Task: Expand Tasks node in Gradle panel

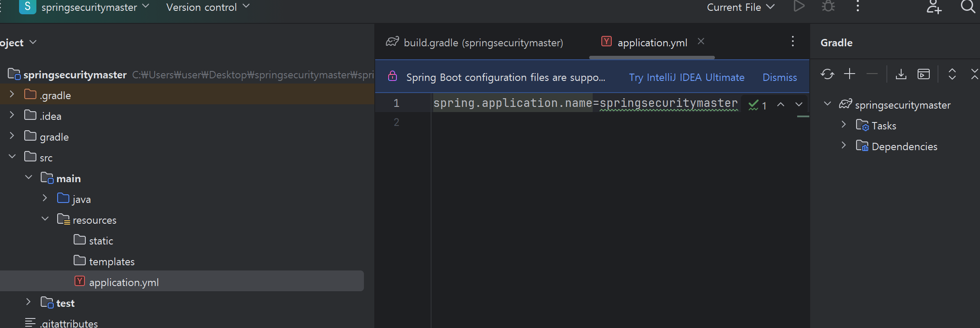Action: tap(844, 124)
